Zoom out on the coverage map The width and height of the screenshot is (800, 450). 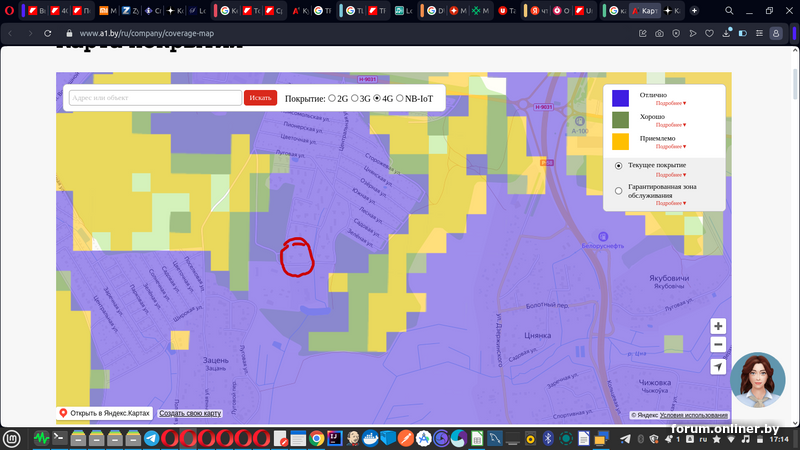718,344
